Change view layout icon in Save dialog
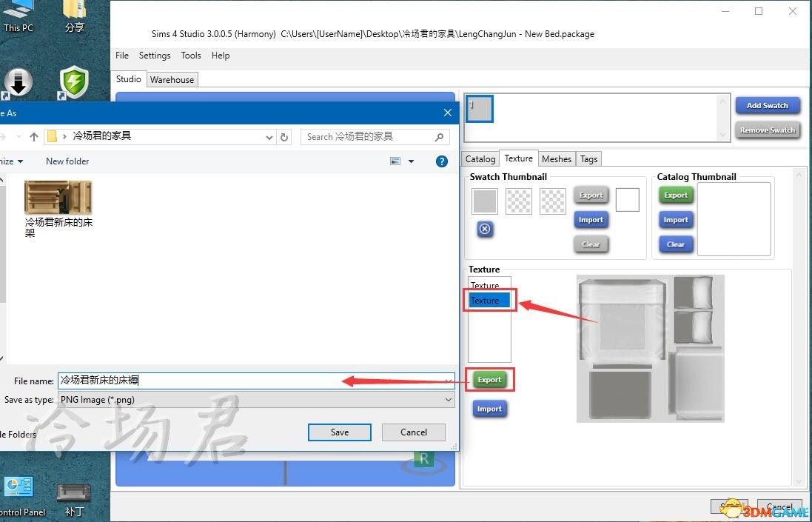 [x=395, y=161]
